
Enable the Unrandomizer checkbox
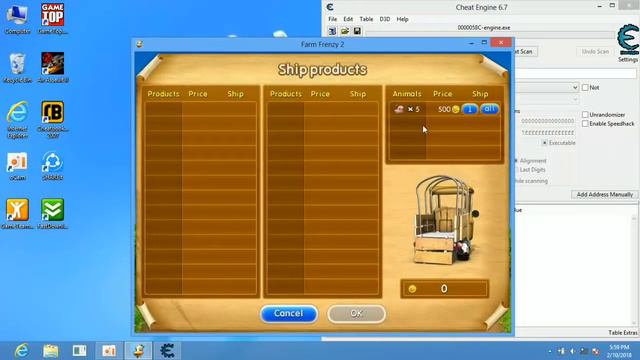click(585, 115)
